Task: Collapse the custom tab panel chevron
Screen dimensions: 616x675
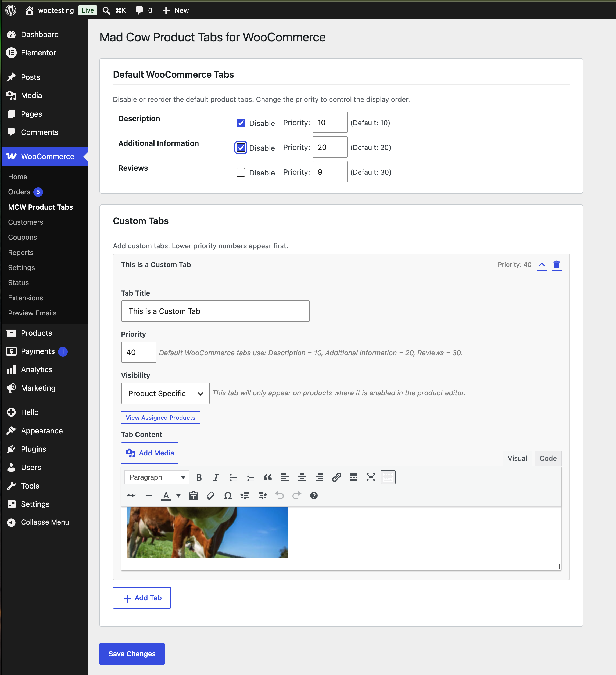Action: (x=542, y=265)
